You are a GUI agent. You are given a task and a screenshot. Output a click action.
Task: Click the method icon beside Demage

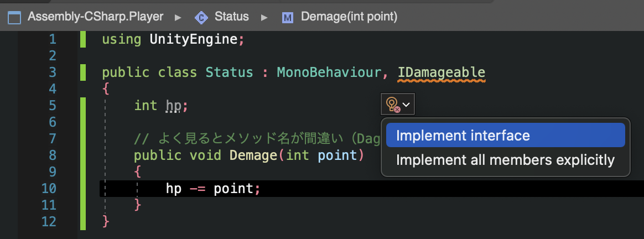pos(288,17)
